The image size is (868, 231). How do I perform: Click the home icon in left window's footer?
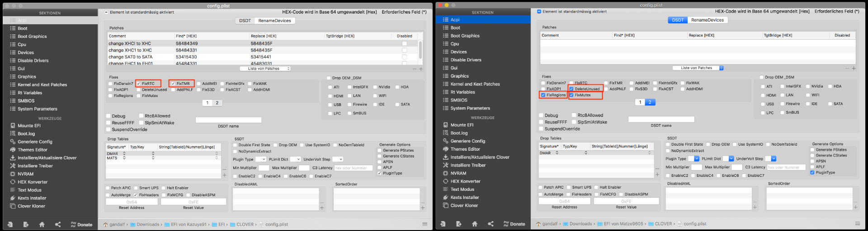pyautogui.click(x=42, y=224)
